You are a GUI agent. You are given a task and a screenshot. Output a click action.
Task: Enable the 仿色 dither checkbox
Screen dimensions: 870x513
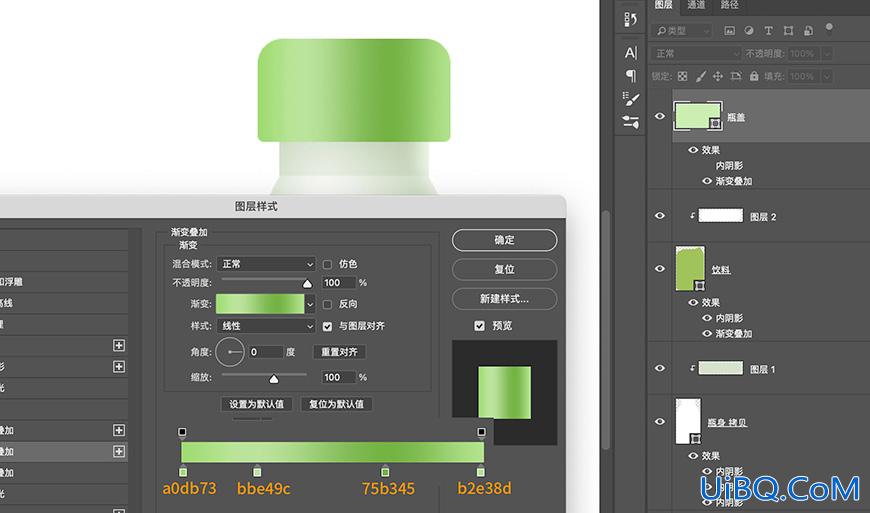327,265
